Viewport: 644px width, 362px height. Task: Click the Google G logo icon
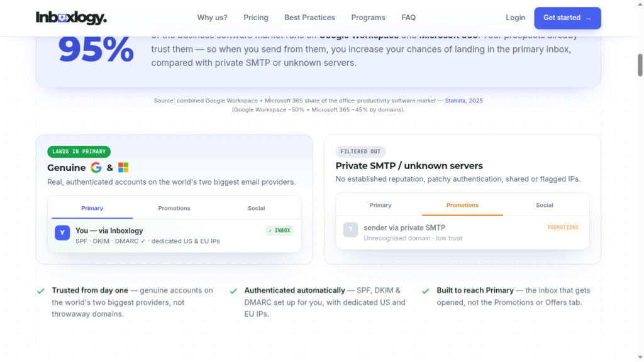[x=96, y=167]
